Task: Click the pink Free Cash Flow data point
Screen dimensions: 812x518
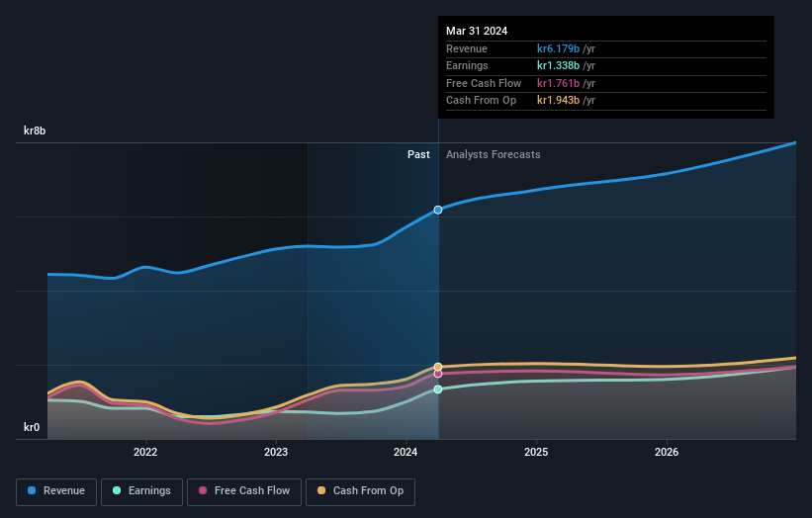Action: point(438,374)
